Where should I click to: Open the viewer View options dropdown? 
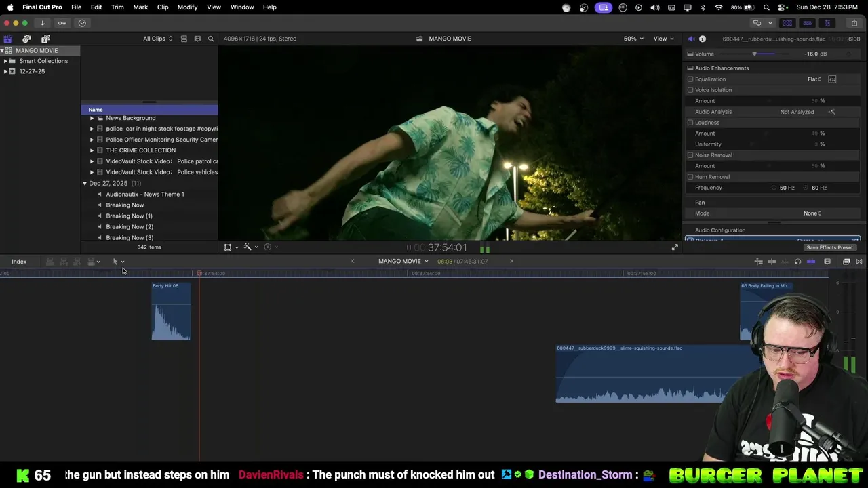tap(663, 39)
